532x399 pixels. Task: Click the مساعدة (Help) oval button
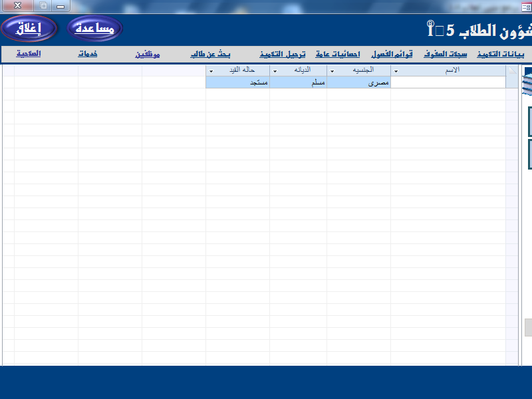tap(94, 29)
